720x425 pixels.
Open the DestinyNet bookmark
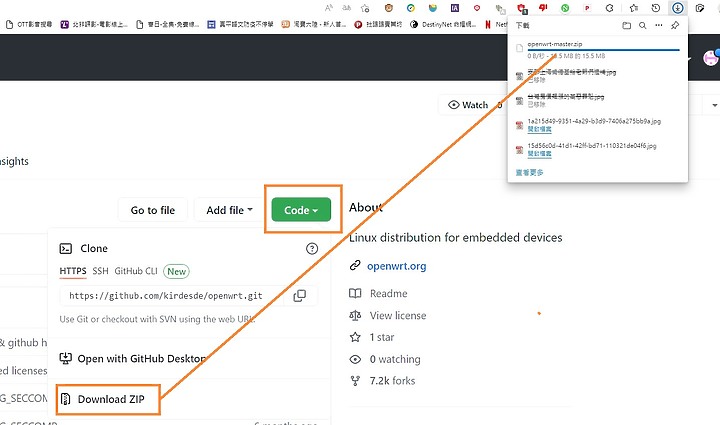443,24
